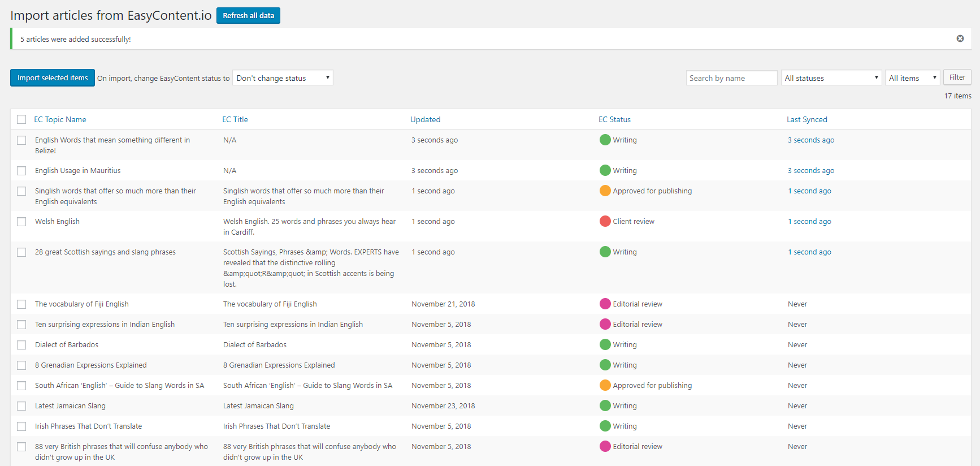Toggle the select-all checkbox in table header
Viewport: 980px width, 466px height.
(x=21, y=119)
